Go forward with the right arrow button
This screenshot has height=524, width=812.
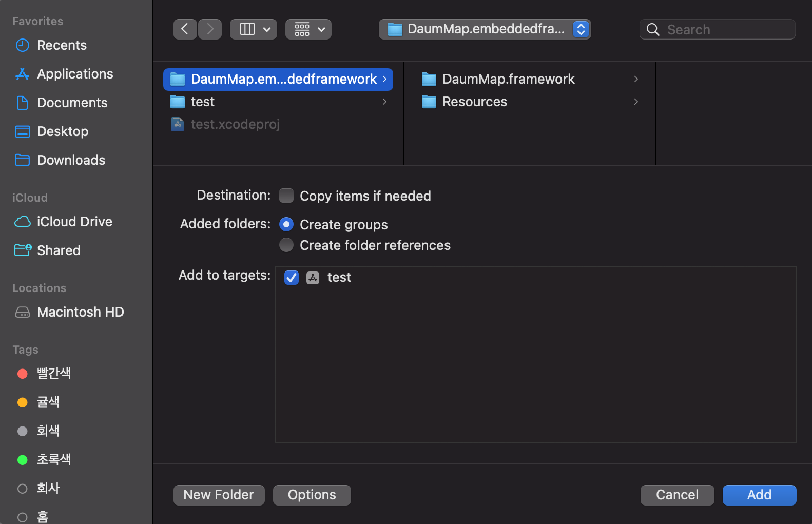210,29
